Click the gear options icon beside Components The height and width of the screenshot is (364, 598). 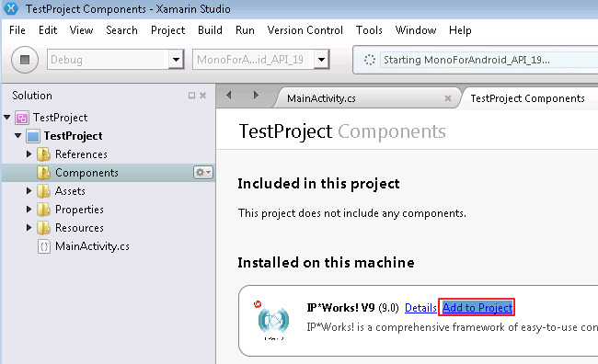(x=203, y=173)
